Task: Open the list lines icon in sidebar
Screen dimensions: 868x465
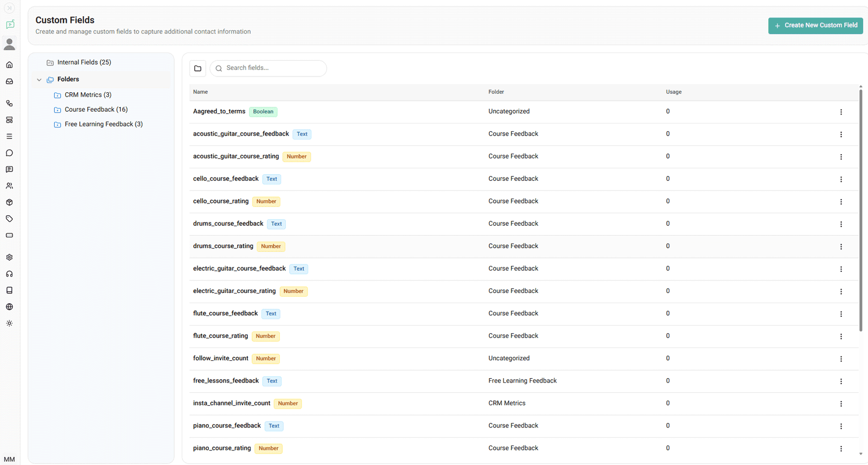Action: coord(9,136)
